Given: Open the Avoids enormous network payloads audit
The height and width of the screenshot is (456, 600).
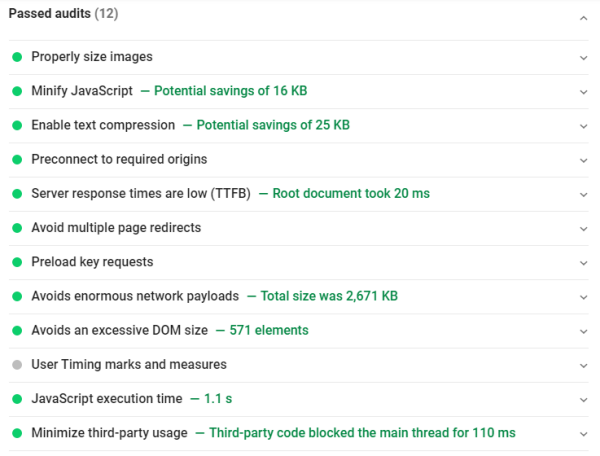Looking at the screenshot, I should pyautogui.click(x=298, y=296).
